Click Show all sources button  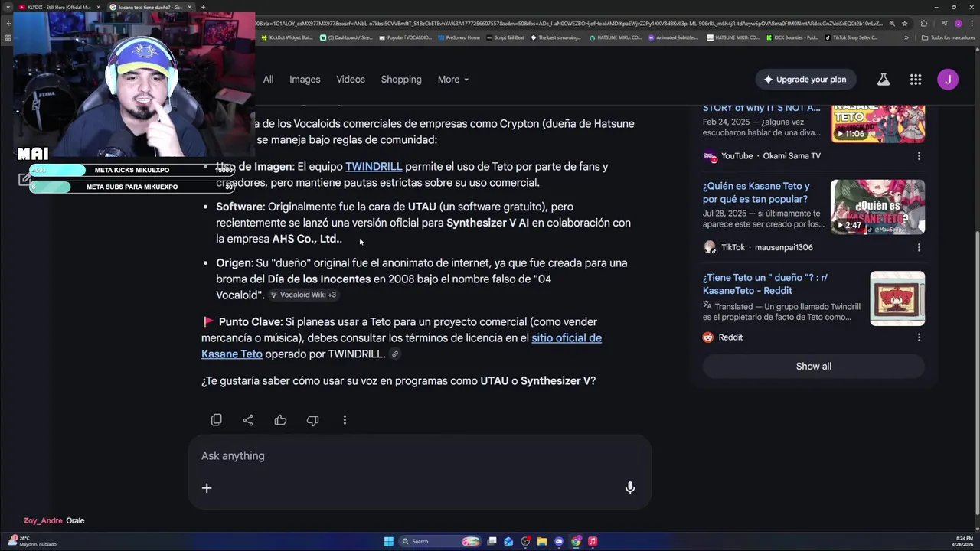pyautogui.click(x=813, y=367)
